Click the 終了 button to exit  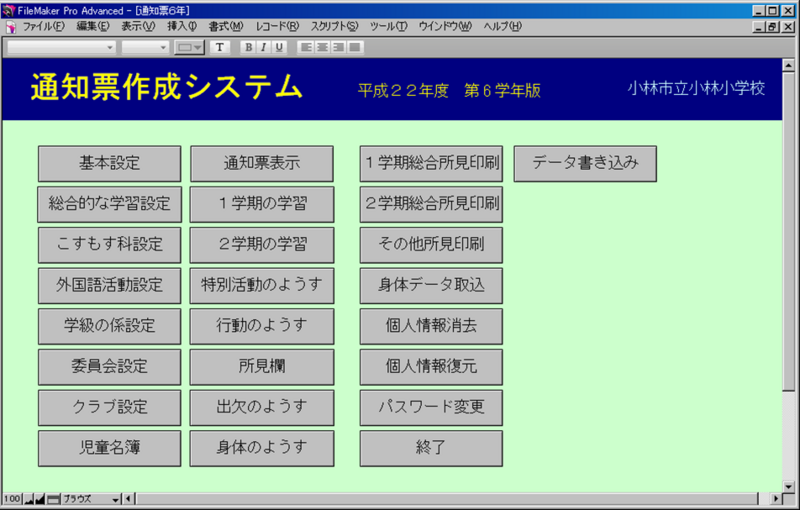pos(430,449)
